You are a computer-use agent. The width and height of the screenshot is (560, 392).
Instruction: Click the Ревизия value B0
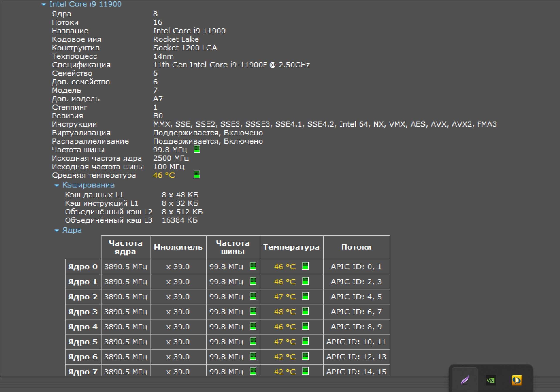click(158, 116)
